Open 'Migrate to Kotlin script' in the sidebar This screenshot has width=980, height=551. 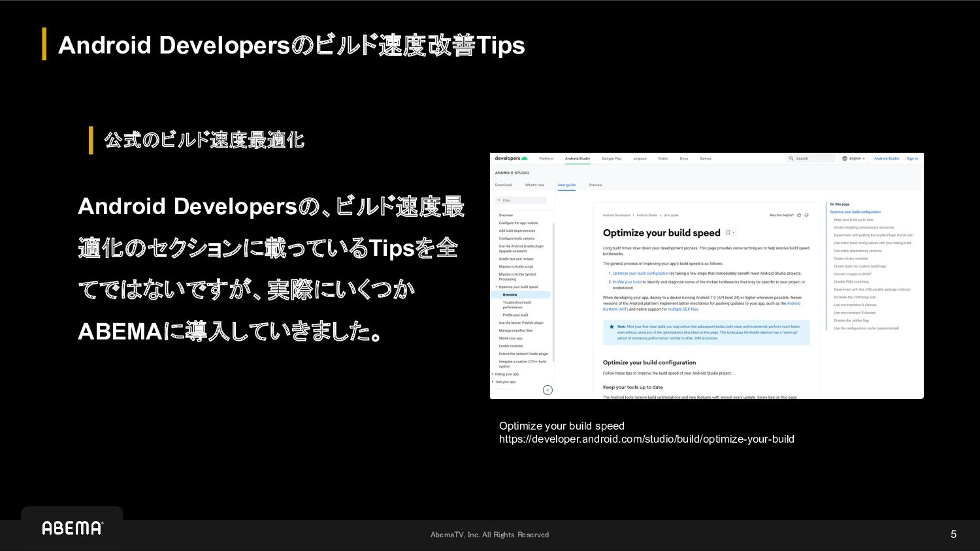pyautogui.click(x=516, y=266)
